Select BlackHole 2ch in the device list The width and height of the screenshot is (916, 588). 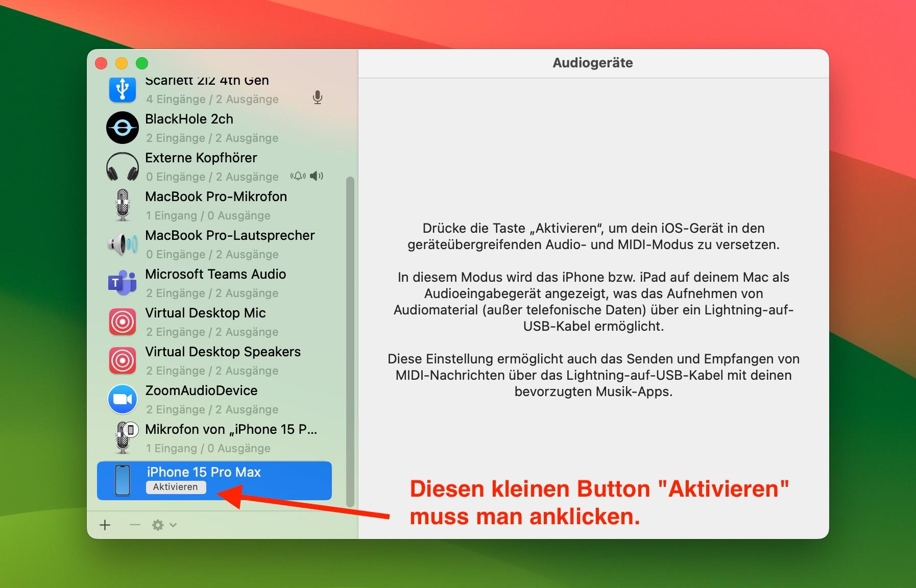point(214,128)
